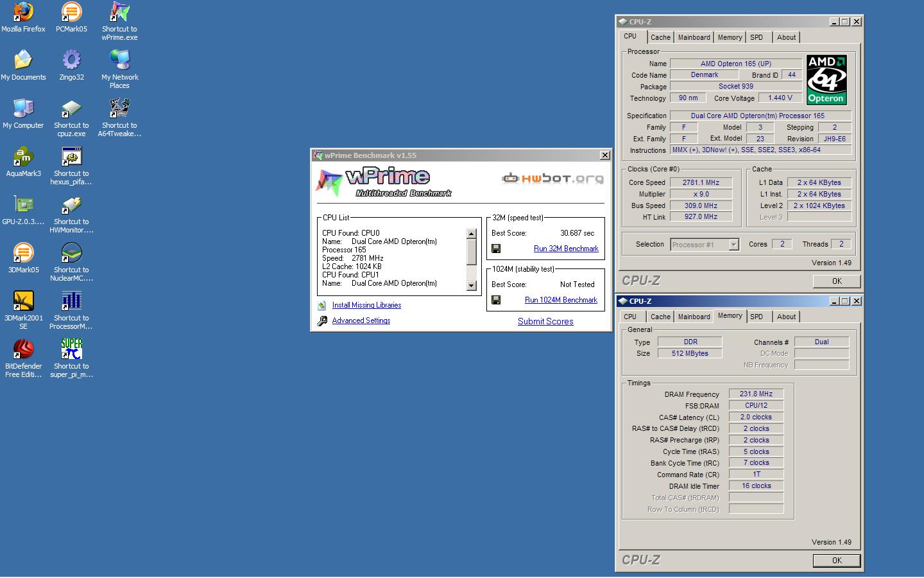Screen dimensions: 924x578
Task: Click the Core Voltage 1.440 V value
Action: tap(780, 98)
